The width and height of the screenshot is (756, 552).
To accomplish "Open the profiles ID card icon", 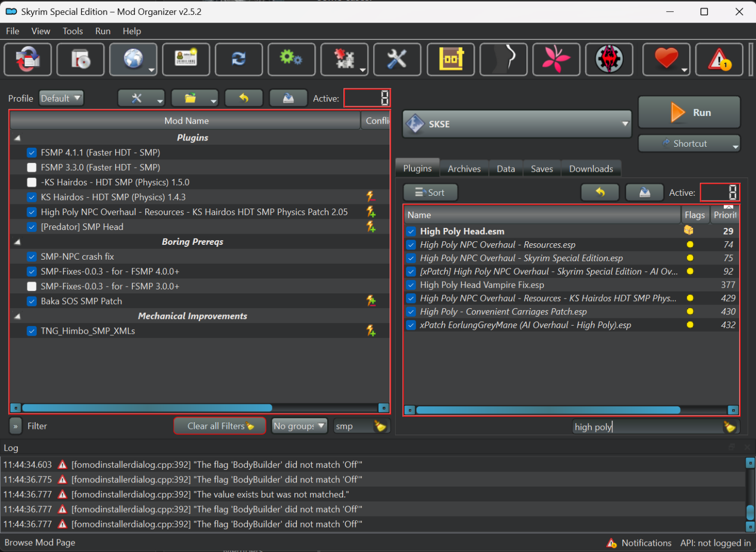I will coord(186,59).
